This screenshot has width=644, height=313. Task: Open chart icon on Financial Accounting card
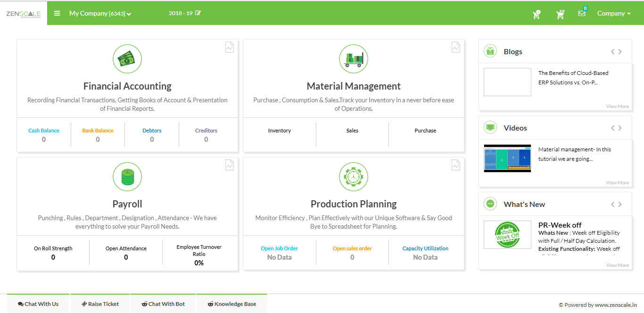click(230, 47)
